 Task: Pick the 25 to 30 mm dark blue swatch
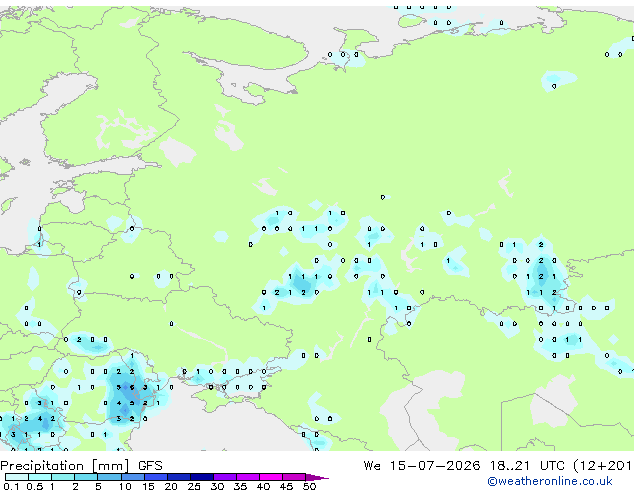click(x=202, y=477)
